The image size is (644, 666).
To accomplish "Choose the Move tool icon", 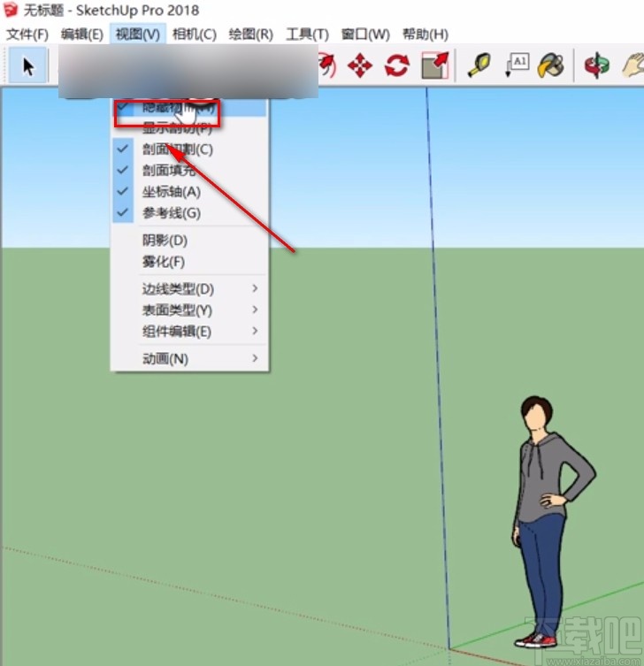I will coord(360,65).
